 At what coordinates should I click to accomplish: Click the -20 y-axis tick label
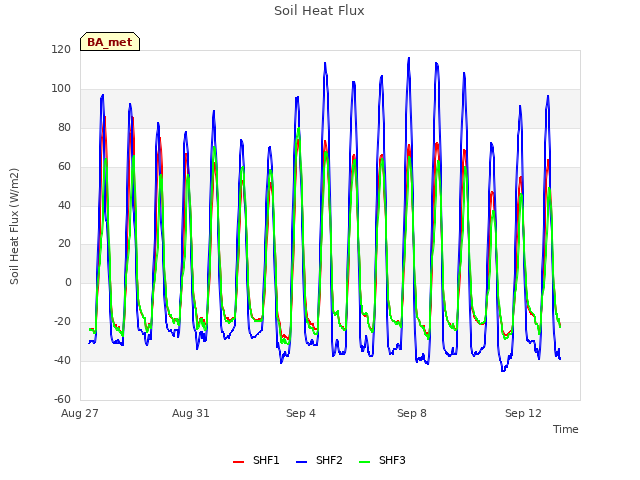(62, 322)
